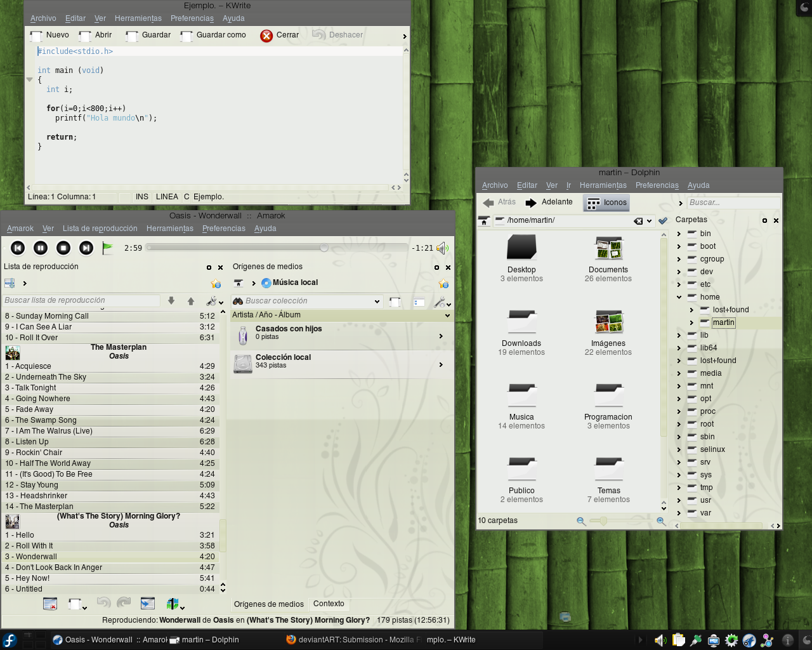Toggle the INS insert mode indicator in KWrite
This screenshot has width=812, height=650.
(x=142, y=197)
